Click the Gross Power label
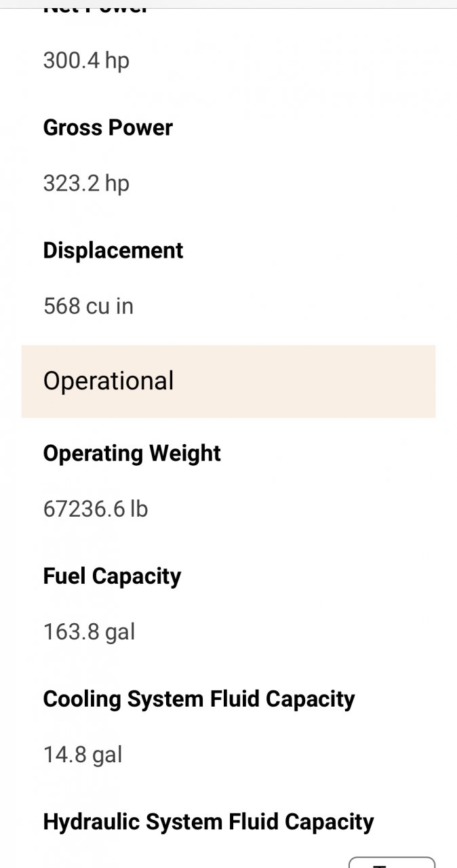Viewport: 457px width, 868px height. [x=108, y=127]
